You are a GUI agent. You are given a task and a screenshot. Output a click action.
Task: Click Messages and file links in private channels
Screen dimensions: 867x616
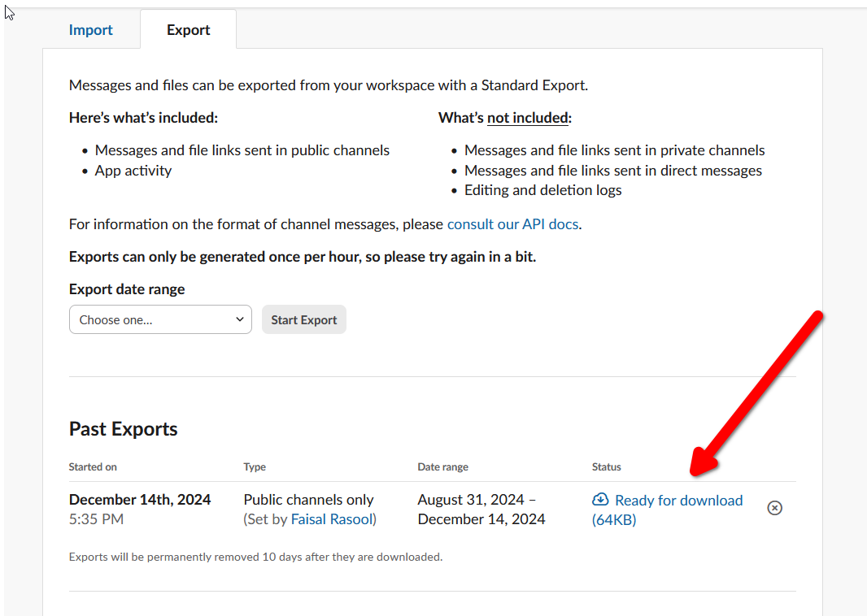coord(615,150)
